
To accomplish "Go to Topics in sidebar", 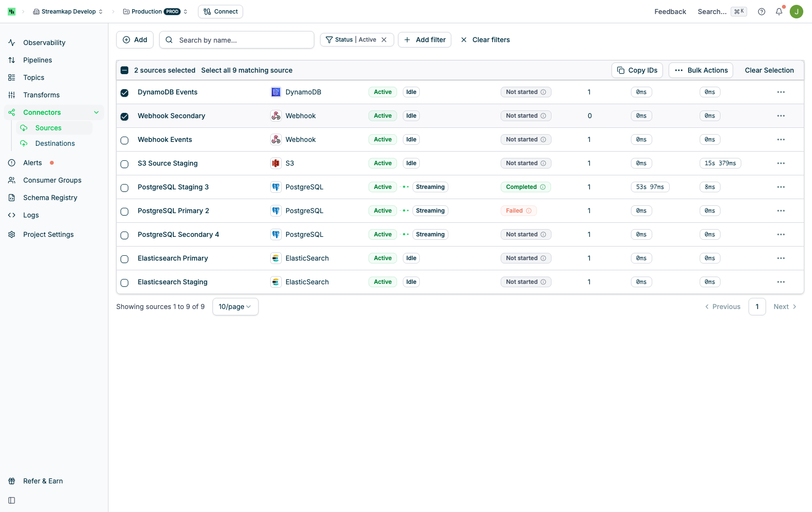I will (34, 78).
